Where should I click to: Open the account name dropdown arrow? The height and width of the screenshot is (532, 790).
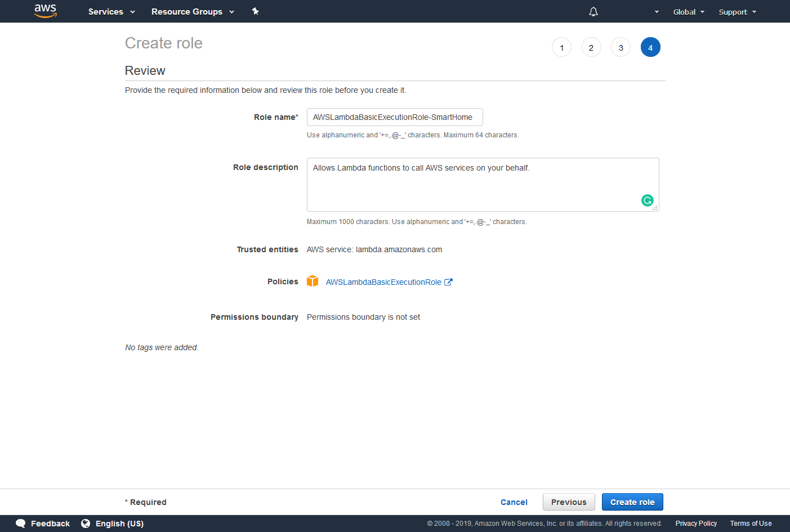click(657, 12)
